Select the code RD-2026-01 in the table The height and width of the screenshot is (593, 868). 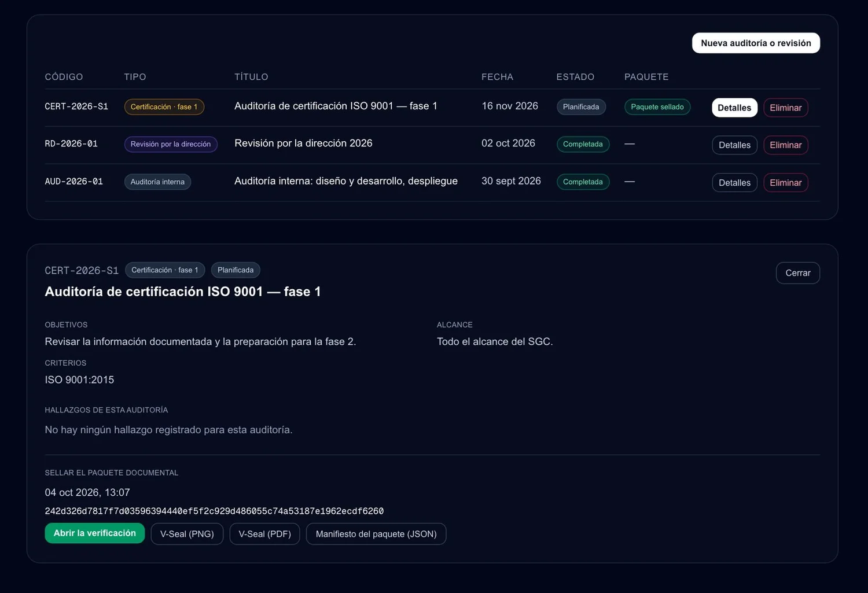[x=71, y=143]
